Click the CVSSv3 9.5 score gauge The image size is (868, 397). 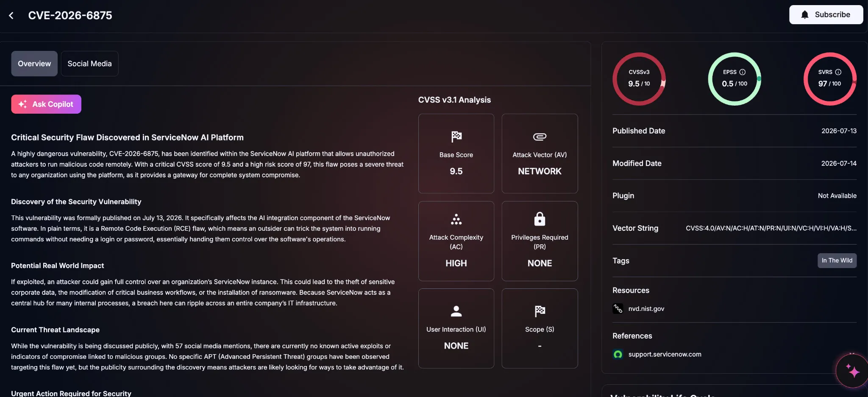point(639,79)
